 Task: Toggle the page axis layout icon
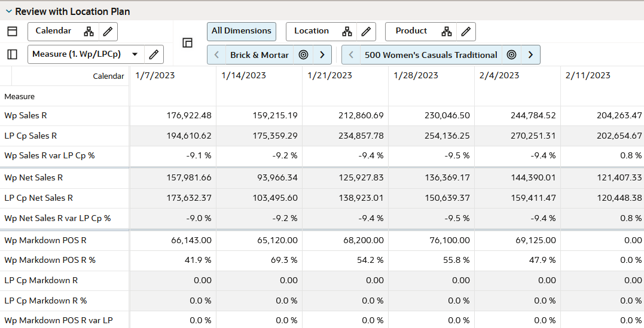tap(187, 42)
